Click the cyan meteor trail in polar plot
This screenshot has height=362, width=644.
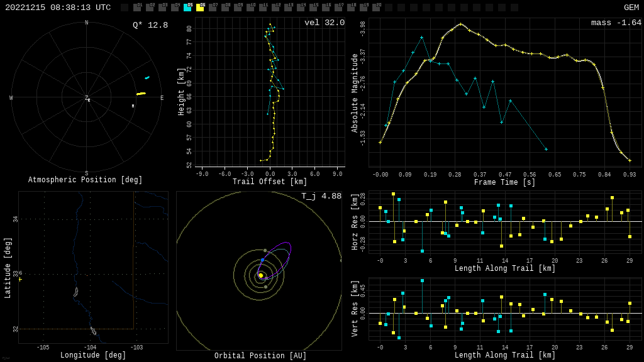tap(147, 78)
